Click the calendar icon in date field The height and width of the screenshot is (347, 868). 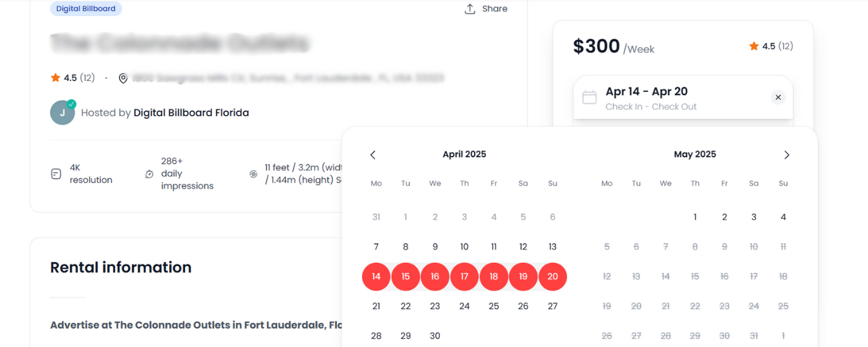589,98
